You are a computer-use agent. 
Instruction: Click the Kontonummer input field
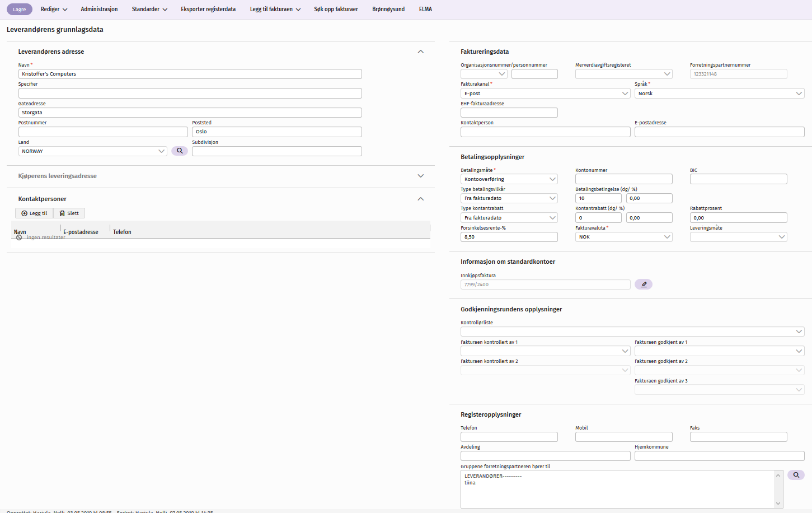(x=624, y=179)
